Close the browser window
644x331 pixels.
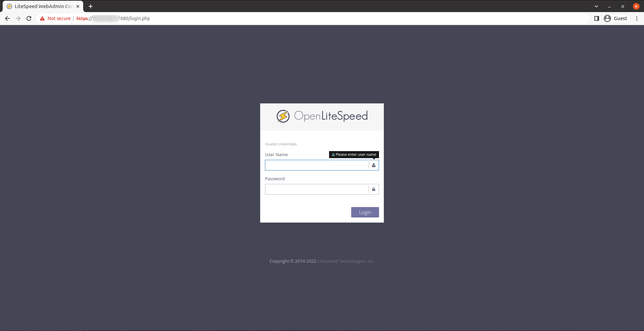point(636,6)
